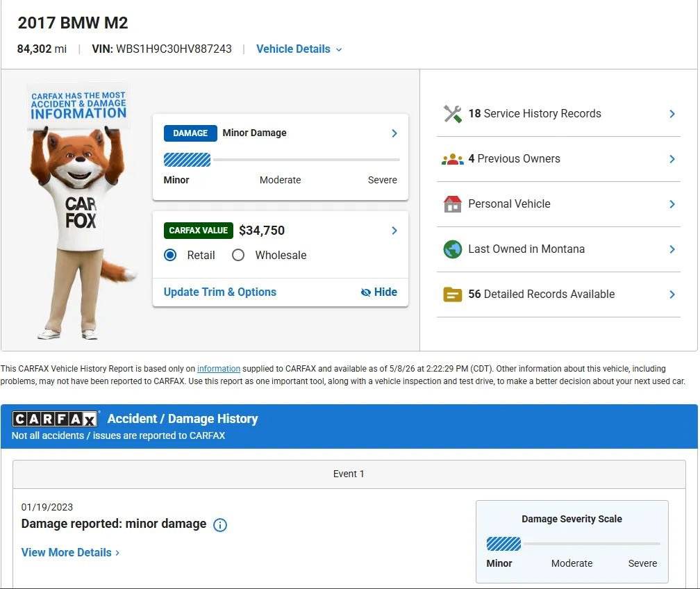Click the 2017 BMW M2 title
This screenshot has height=589, width=700.
click(73, 23)
